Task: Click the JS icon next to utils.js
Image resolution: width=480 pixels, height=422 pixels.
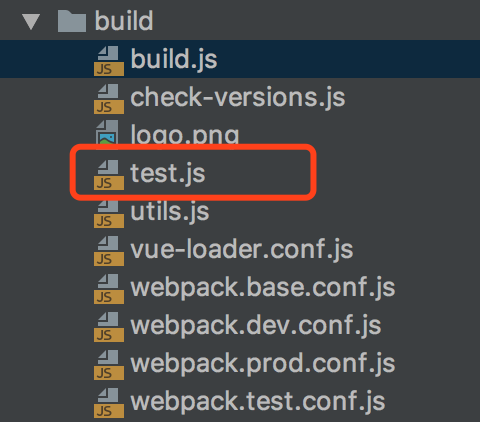Action: (109, 214)
